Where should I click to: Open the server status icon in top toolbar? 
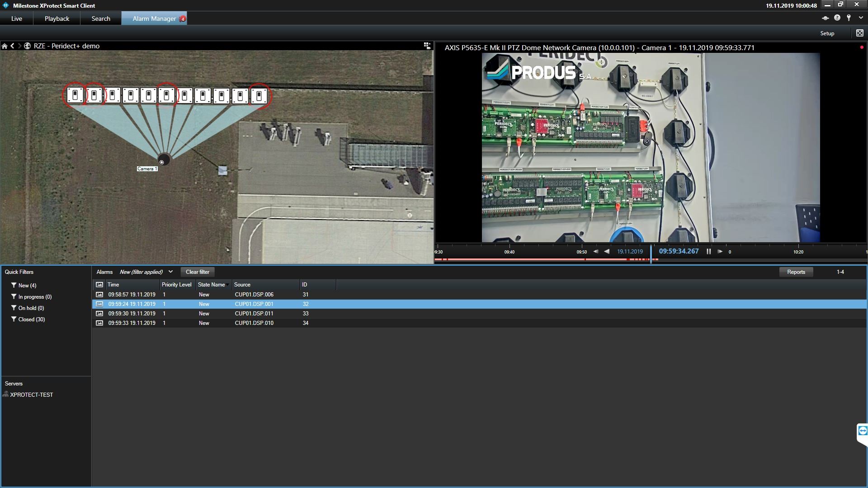(825, 18)
